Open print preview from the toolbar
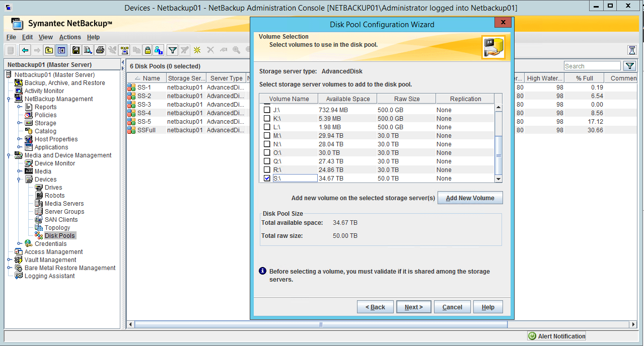The image size is (644, 346). (x=88, y=50)
